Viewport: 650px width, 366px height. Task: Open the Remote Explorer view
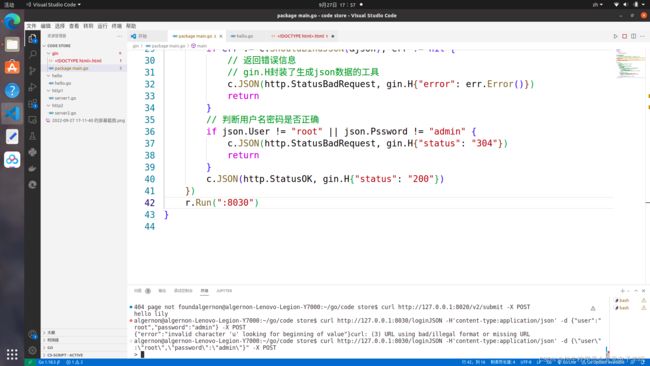coord(32,120)
